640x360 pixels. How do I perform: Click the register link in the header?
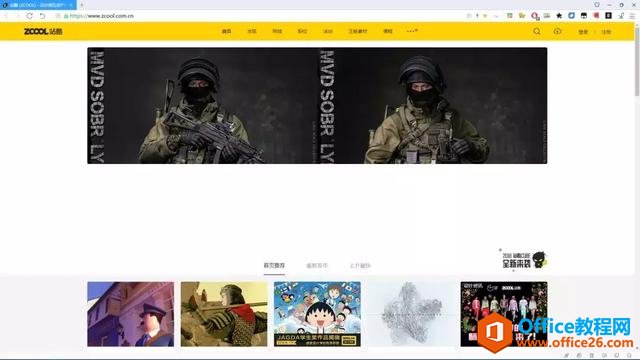click(x=606, y=32)
